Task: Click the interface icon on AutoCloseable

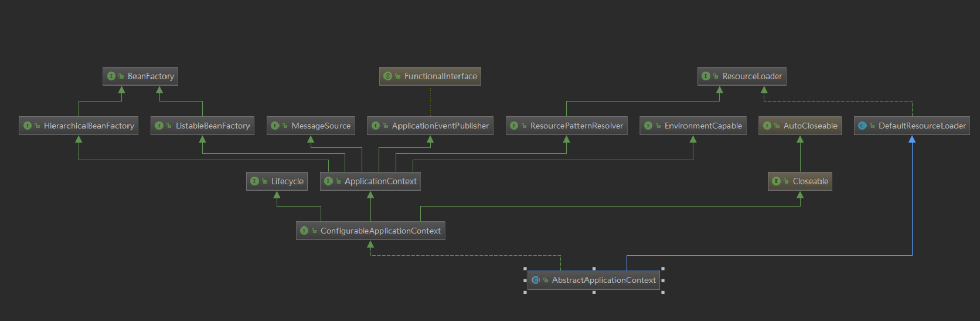Action: [x=767, y=126]
